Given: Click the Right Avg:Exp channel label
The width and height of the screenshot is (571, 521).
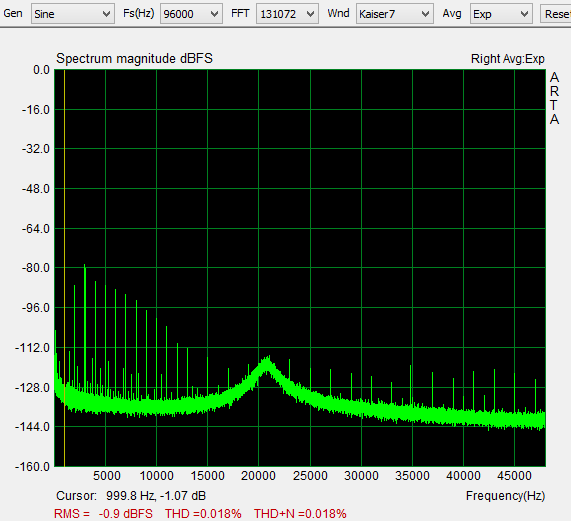Looking at the screenshot, I should click(508, 59).
